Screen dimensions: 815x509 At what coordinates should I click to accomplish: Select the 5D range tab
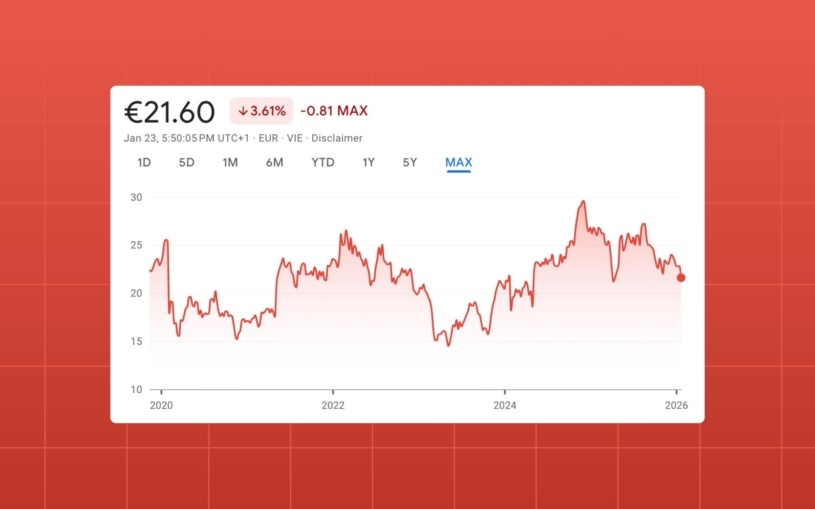(187, 163)
